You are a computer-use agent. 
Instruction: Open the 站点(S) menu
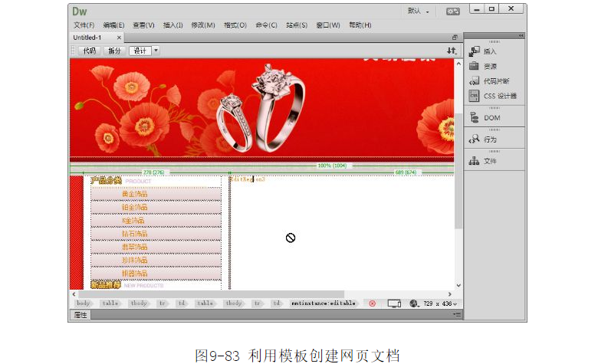pyautogui.click(x=295, y=25)
